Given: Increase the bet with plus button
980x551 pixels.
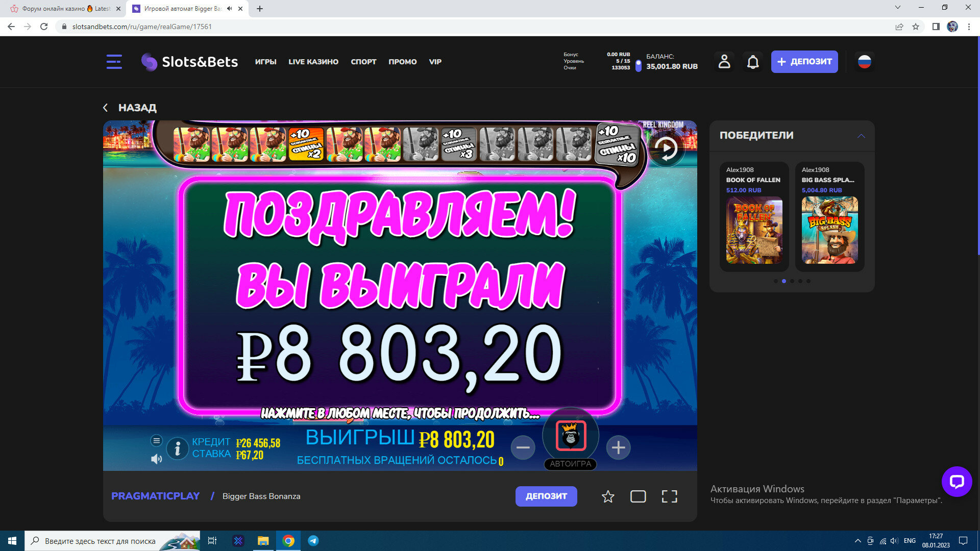Looking at the screenshot, I should [618, 447].
